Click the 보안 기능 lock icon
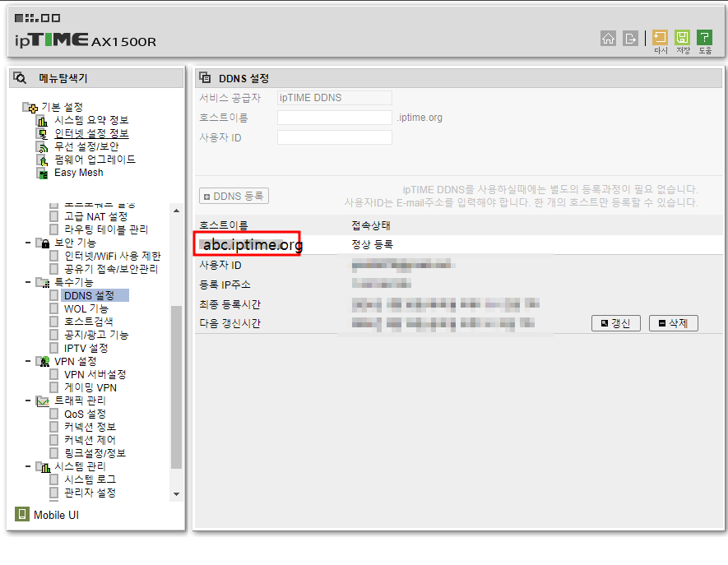This screenshot has width=728, height=565. [43, 243]
